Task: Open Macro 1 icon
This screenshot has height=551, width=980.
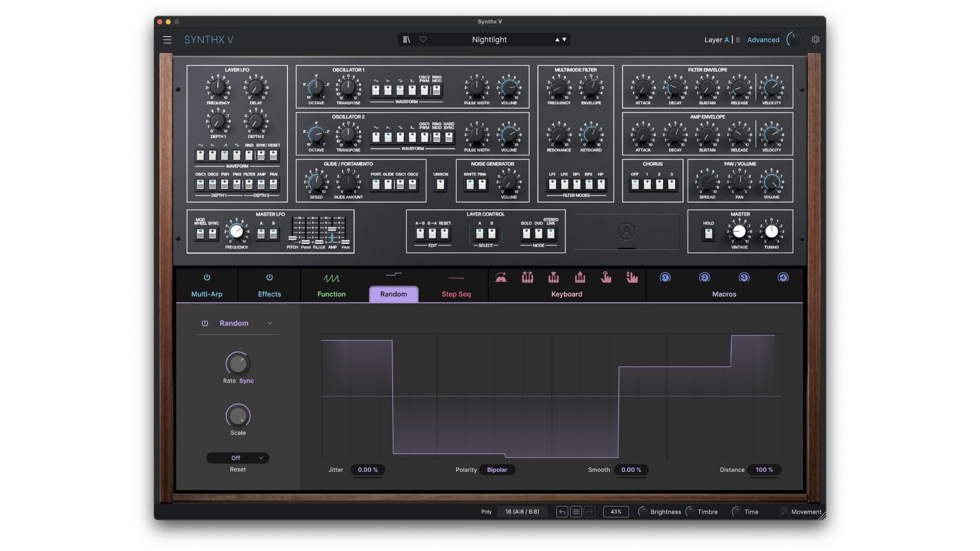Action: (x=665, y=278)
